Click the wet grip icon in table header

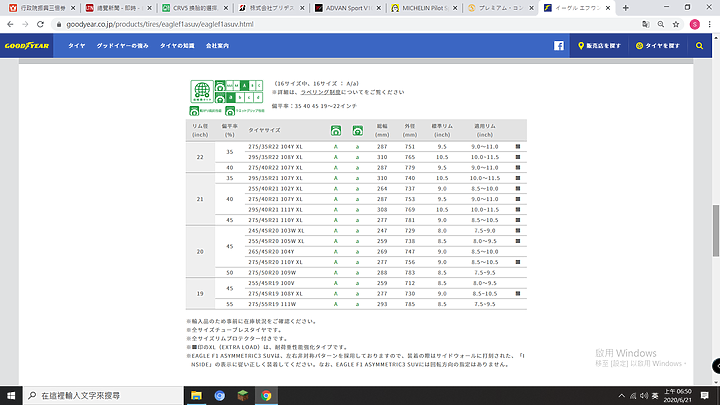pos(358,130)
